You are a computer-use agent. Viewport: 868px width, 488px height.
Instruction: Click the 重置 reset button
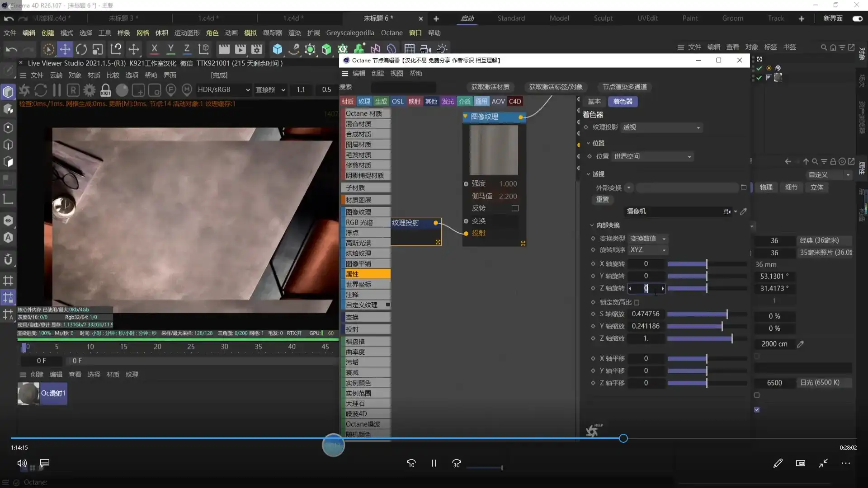click(x=602, y=199)
